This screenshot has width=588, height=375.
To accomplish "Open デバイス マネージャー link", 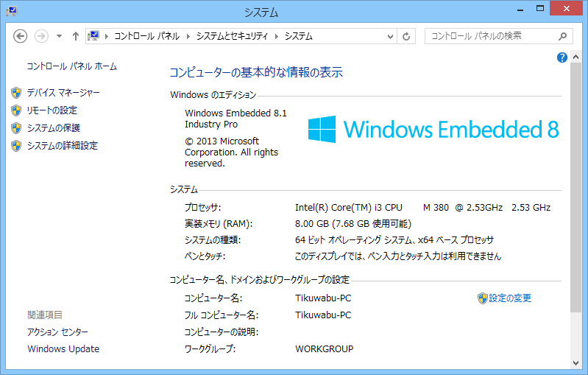I will point(63,92).
